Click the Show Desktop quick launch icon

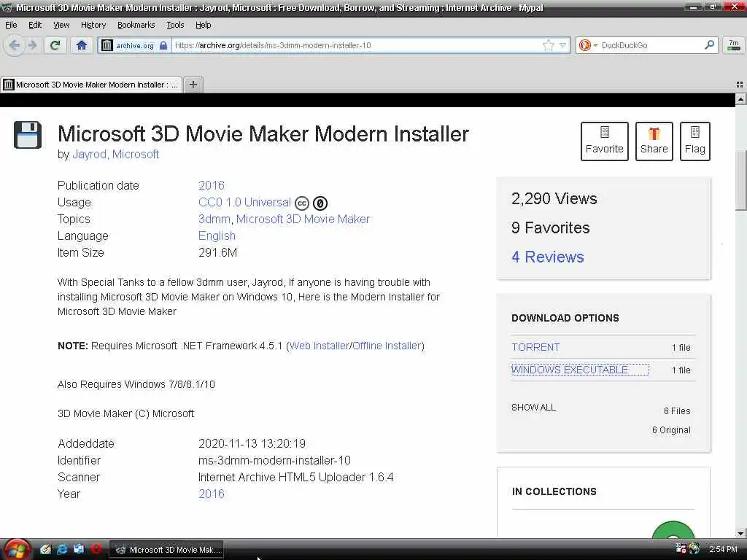click(x=79, y=550)
